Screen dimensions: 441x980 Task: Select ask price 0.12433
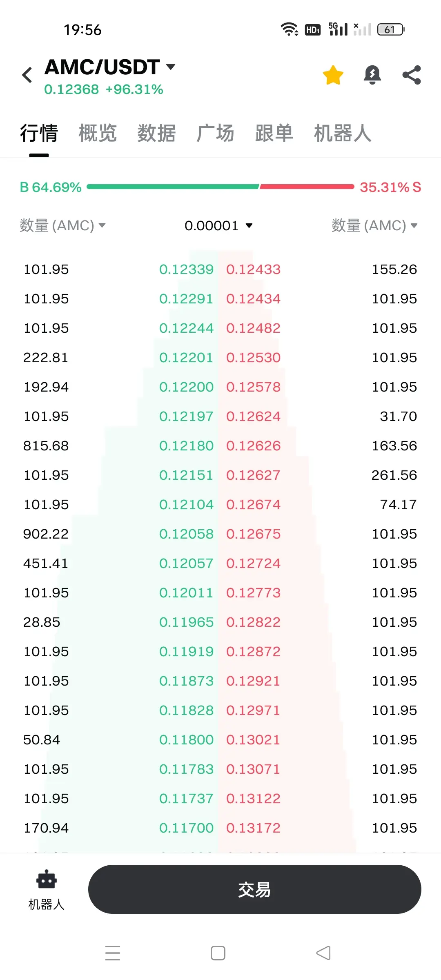pos(253,269)
